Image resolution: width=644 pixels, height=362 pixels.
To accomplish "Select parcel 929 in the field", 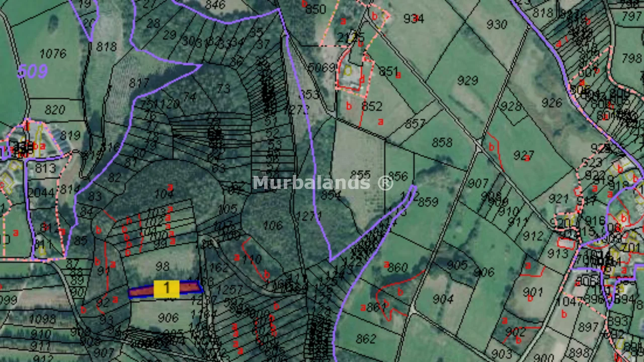I will pyautogui.click(x=467, y=80).
